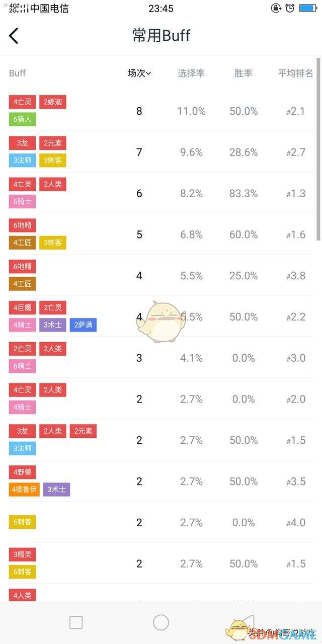Tap the 6地精 tag with 3刺客 row
Image resolution: width=322 pixels, height=644 pixels.
(22, 225)
